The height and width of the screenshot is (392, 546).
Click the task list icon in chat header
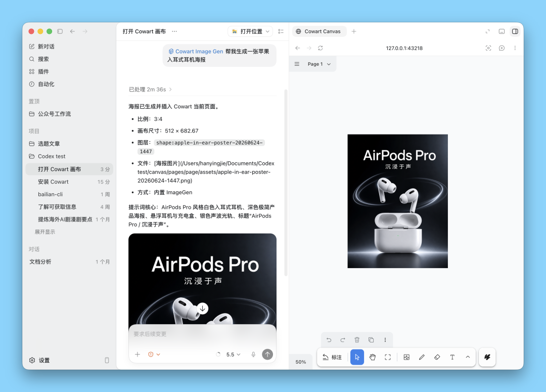pos(281,31)
